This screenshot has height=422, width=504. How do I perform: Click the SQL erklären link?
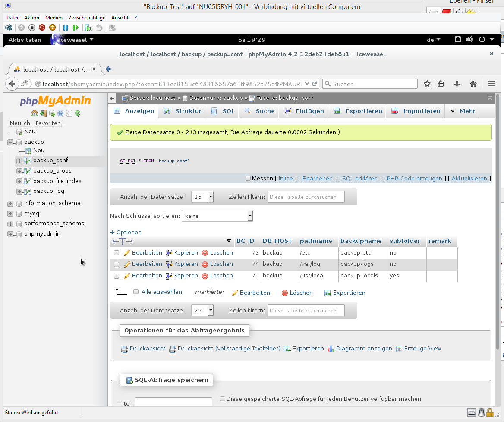tap(360, 178)
